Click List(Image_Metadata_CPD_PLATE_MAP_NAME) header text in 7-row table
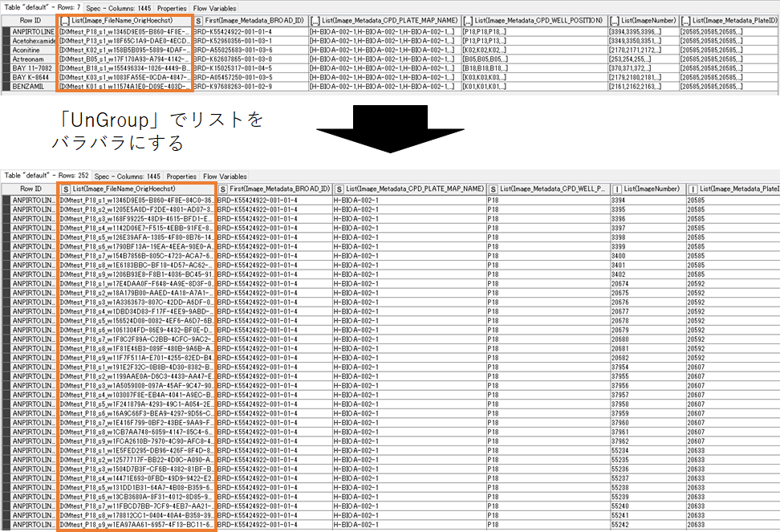Image resolution: width=780 pixels, height=532 pixels. tap(389, 20)
